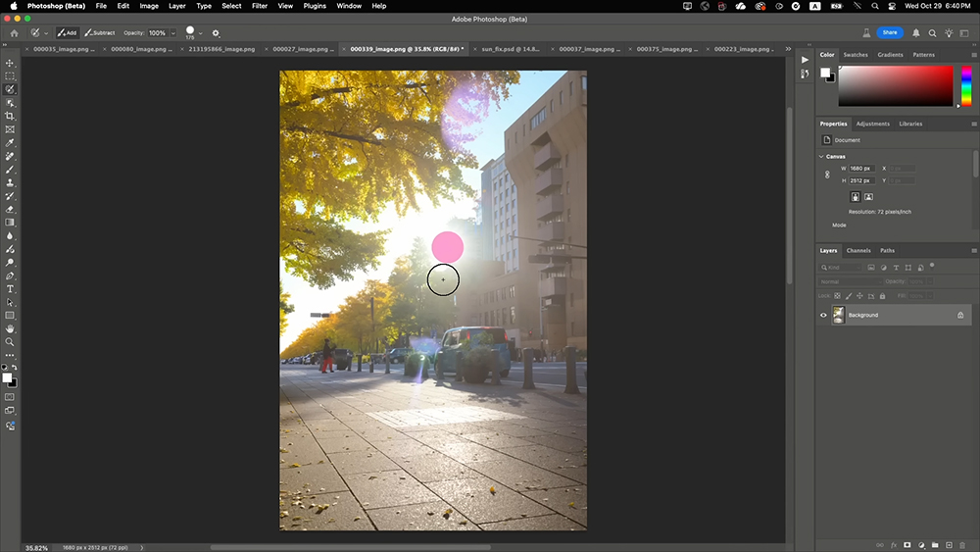Select the Horizontal Type tool

pos(10,289)
